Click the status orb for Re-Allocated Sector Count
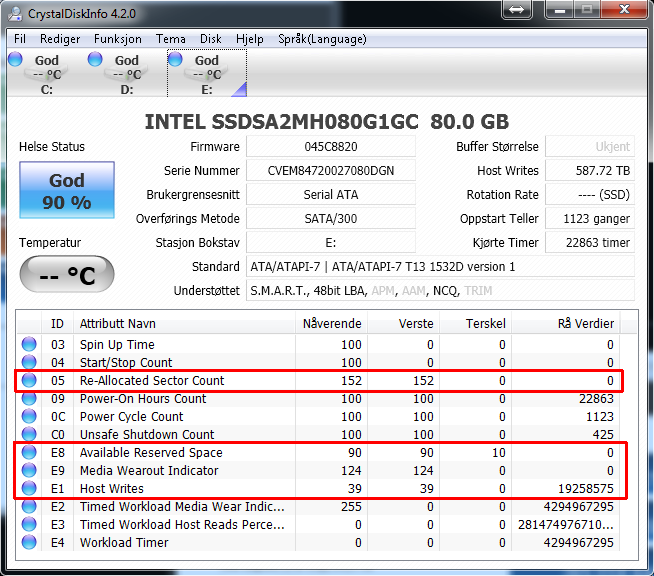 point(29,380)
